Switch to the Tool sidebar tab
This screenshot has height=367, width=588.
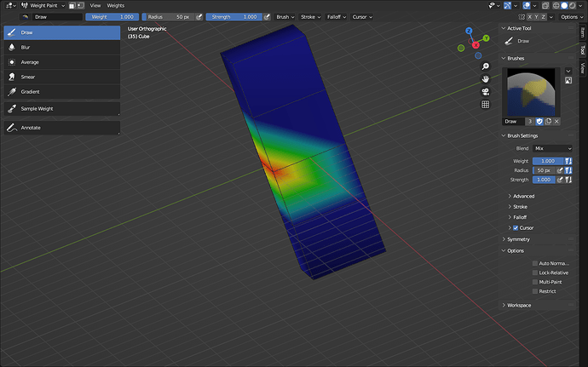click(x=582, y=49)
